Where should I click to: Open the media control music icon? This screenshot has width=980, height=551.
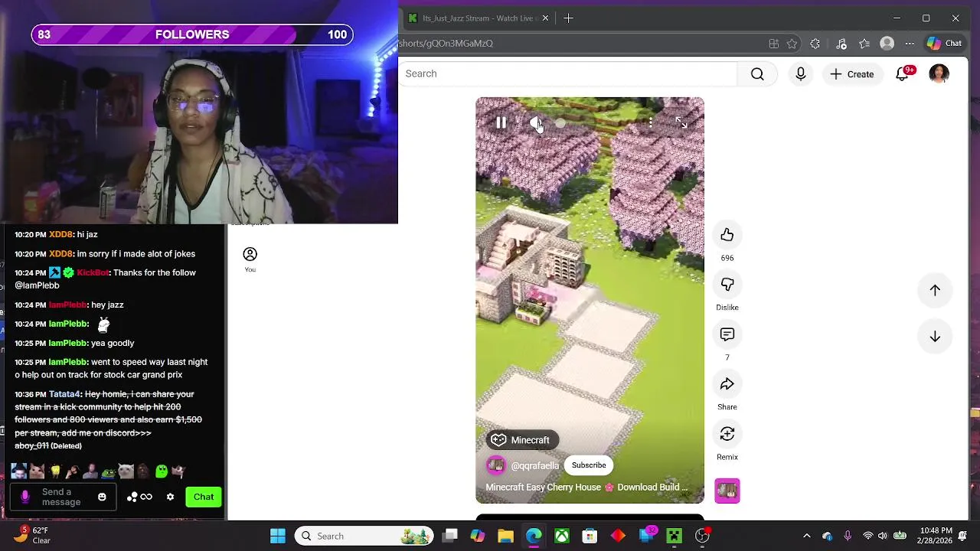(841, 44)
